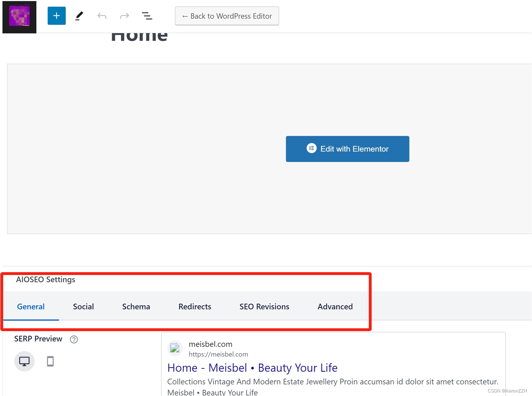Switch to the Social tab
This screenshot has height=396, width=532.
click(x=84, y=307)
